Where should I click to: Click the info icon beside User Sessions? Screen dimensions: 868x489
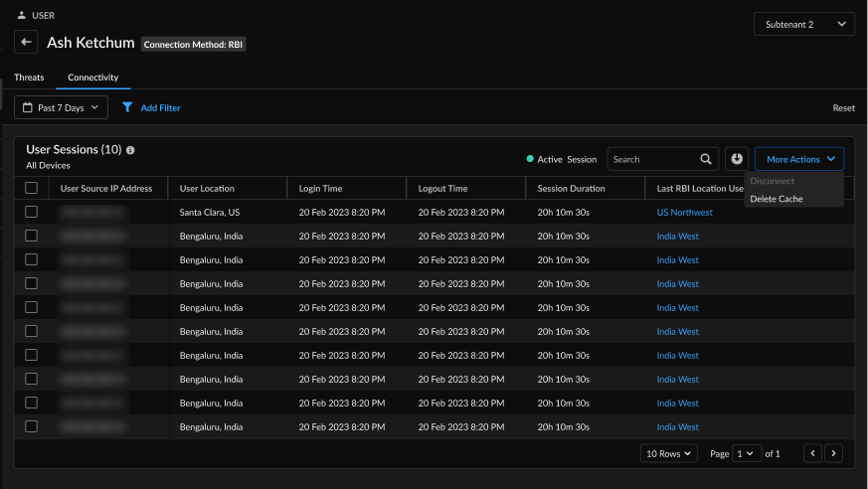(130, 150)
